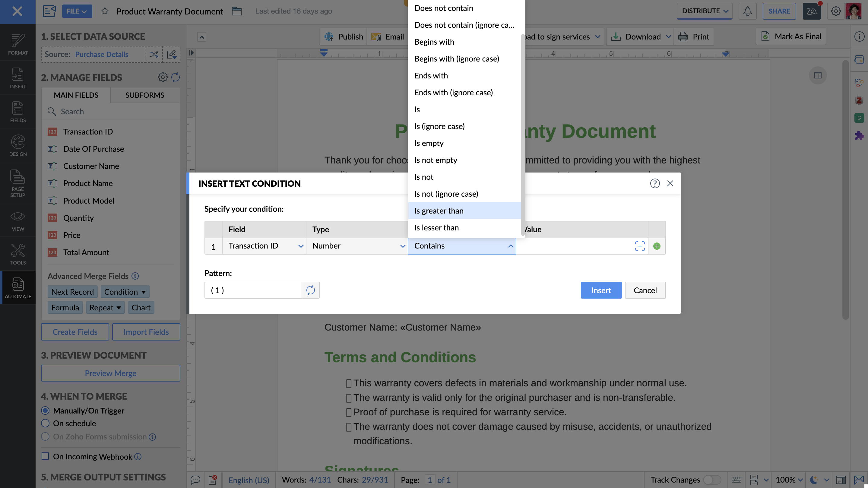
Task: Click the fields Search input box
Action: (115, 112)
